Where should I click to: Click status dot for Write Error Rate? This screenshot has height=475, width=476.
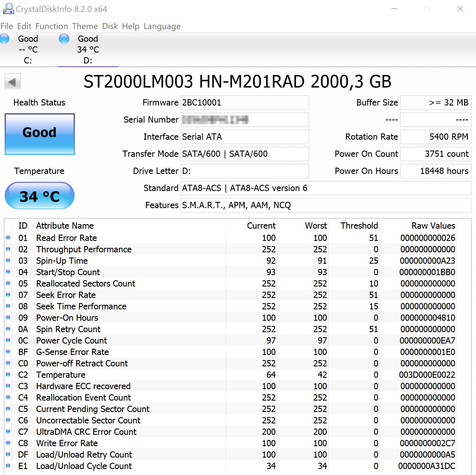pos(8,443)
